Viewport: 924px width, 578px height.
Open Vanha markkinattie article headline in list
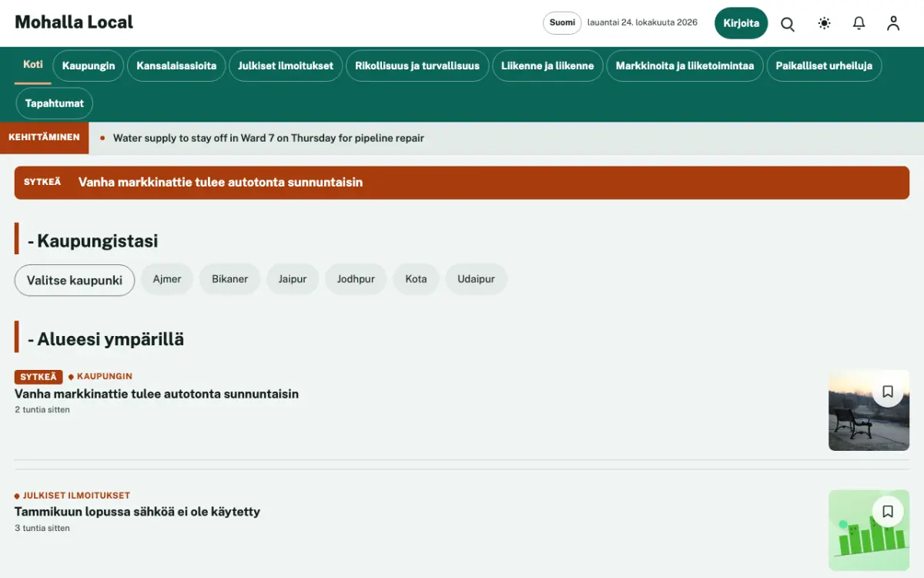156,394
